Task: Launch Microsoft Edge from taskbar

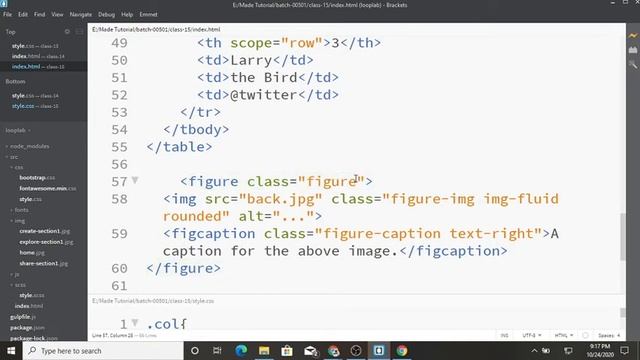Action: click(241, 351)
